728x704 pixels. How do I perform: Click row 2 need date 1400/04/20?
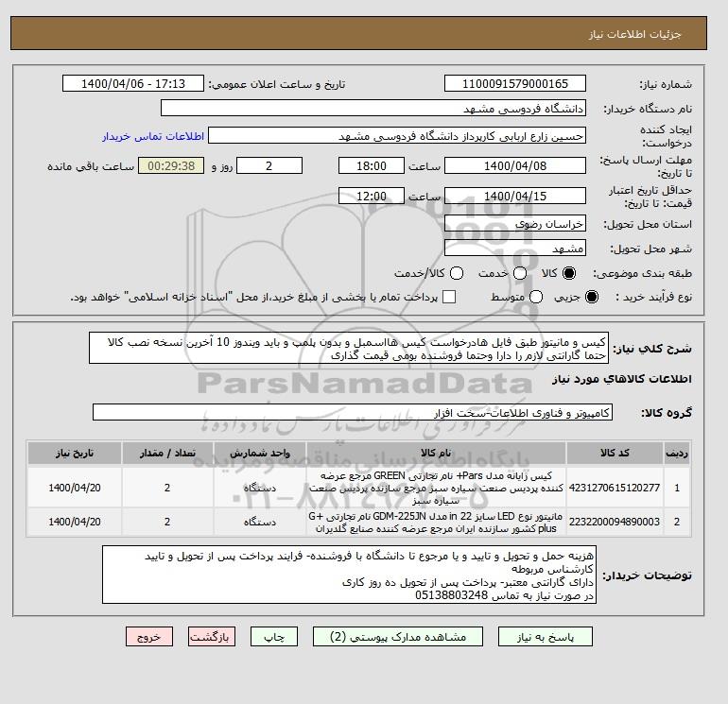(x=75, y=522)
